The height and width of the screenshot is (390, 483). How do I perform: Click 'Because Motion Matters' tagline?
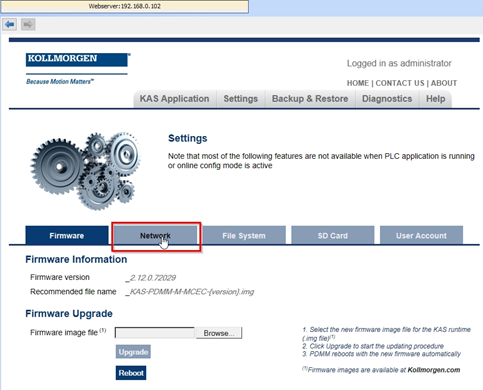point(60,82)
